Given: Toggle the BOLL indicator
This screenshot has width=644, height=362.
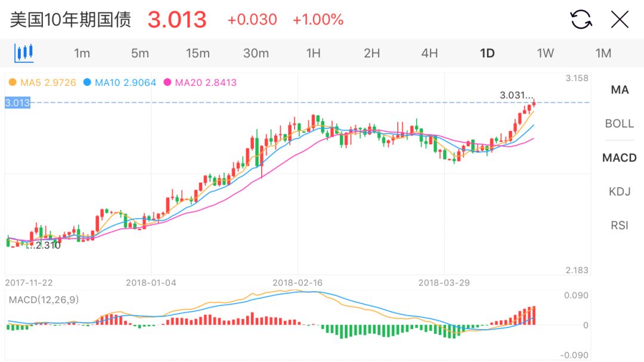Looking at the screenshot, I should point(620,124).
